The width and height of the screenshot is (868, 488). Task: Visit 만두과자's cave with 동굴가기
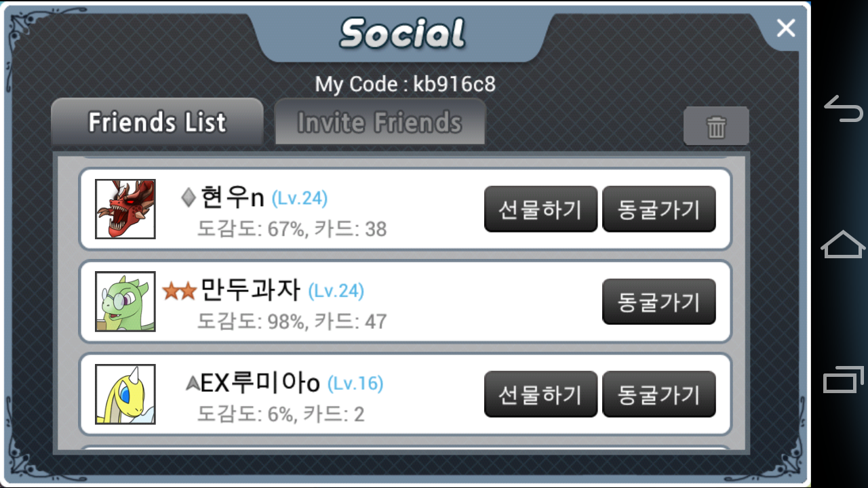pos(658,302)
